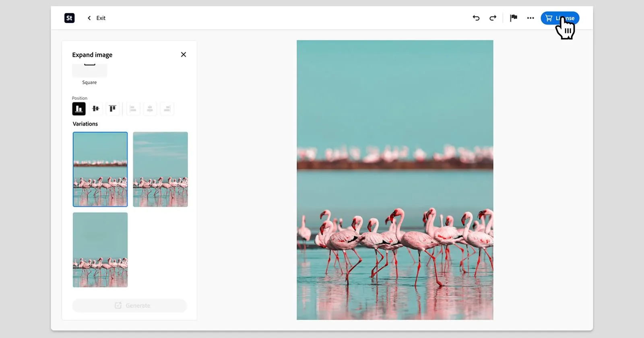Click the Adobe Stock logo
644x338 pixels.
(x=69, y=18)
